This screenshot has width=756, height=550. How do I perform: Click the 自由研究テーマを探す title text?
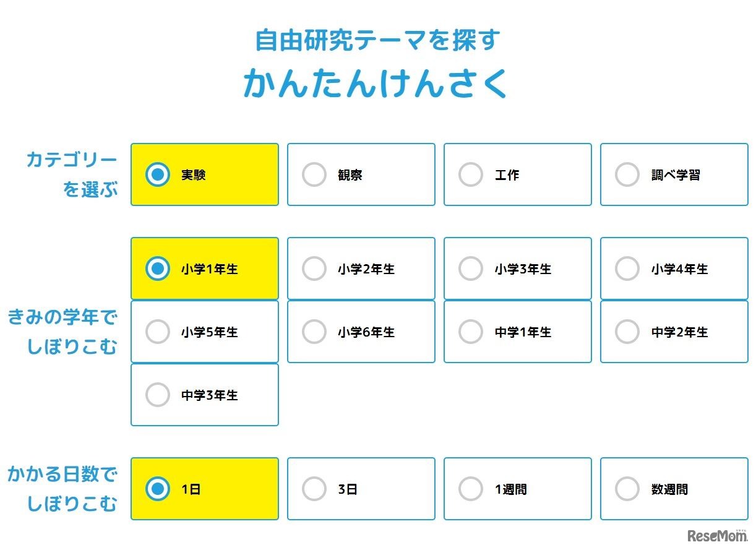[x=377, y=40]
